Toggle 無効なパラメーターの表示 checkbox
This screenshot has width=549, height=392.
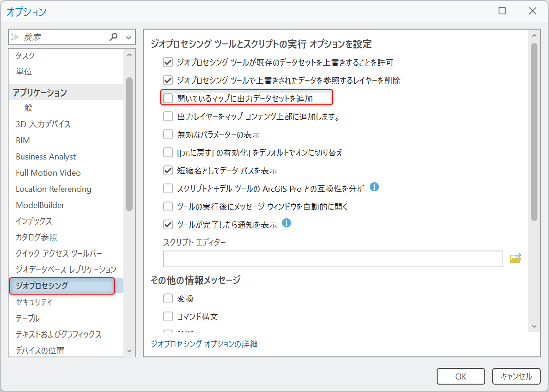pyautogui.click(x=168, y=135)
